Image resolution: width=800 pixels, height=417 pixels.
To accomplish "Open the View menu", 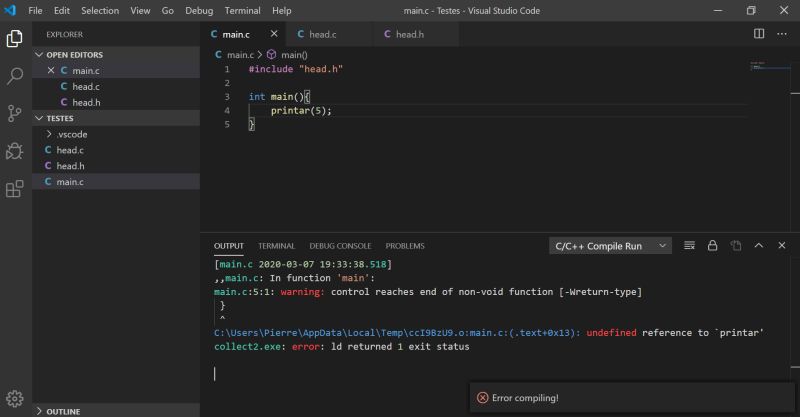I will 140,10.
